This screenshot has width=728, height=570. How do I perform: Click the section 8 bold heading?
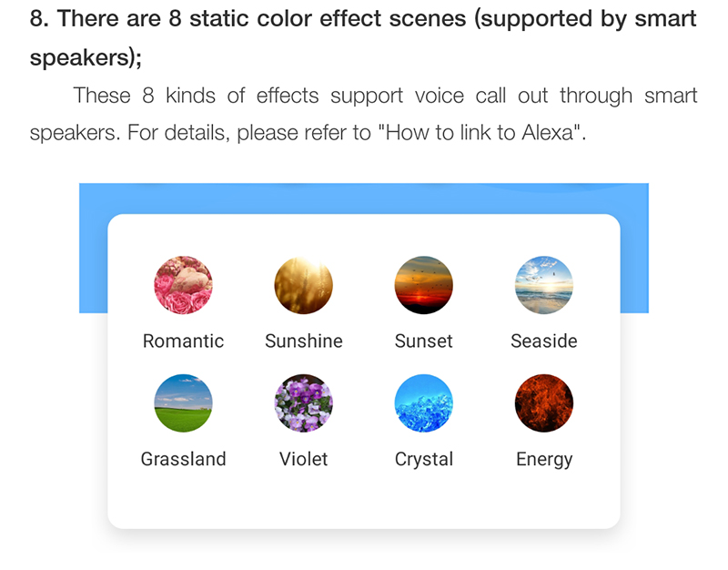pyautogui.click(x=363, y=38)
